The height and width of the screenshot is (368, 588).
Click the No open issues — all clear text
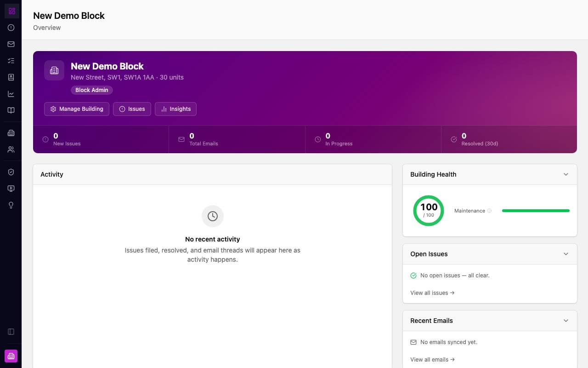(455, 276)
